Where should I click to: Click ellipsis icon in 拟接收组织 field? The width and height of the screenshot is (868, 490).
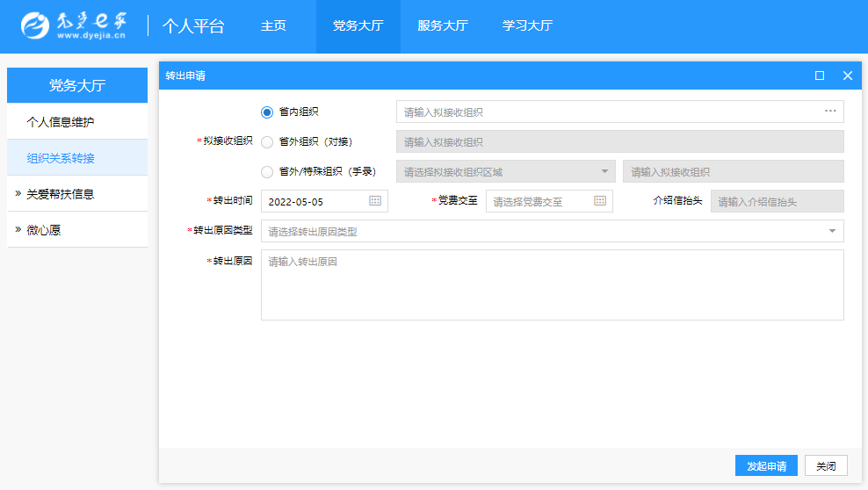[829, 112]
